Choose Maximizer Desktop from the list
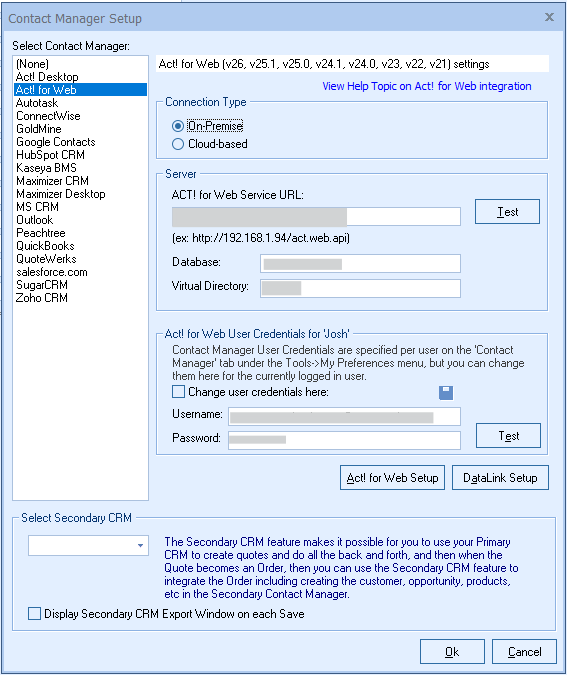This screenshot has height=675, width=567. tap(81, 194)
